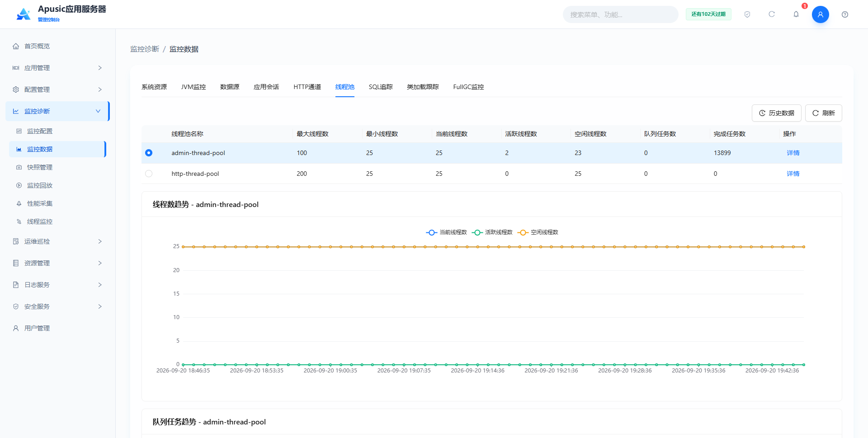
Task: Toggle 活跃线程数 legend series
Action: coord(492,232)
